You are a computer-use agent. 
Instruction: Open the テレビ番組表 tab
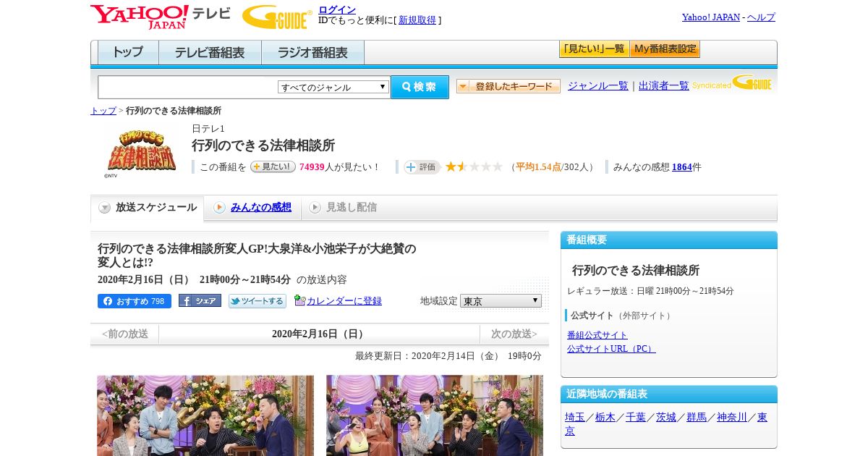[210, 53]
